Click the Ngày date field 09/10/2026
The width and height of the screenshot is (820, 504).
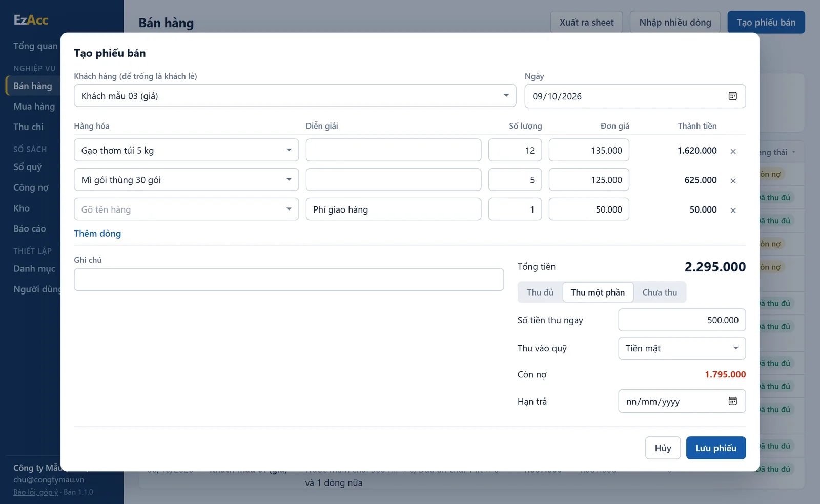pyautogui.click(x=635, y=96)
